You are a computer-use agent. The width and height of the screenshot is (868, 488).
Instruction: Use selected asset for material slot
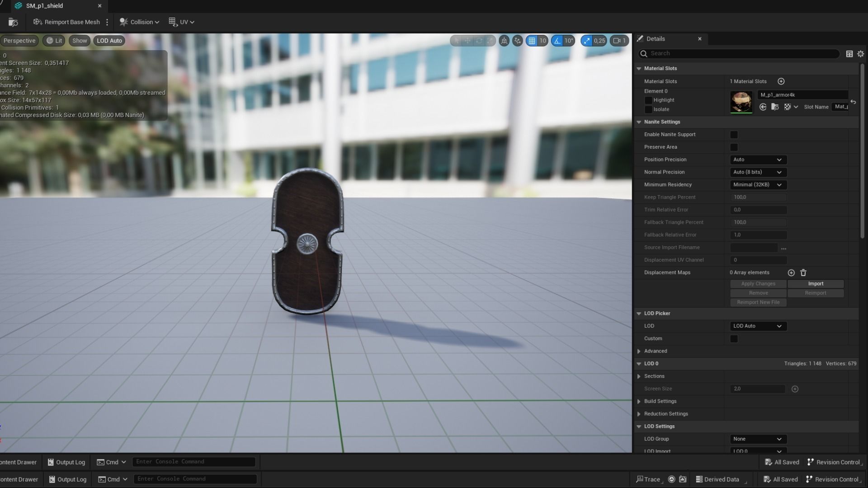pyautogui.click(x=763, y=107)
